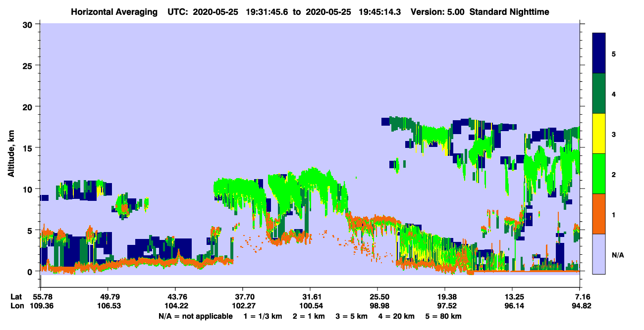Click the y-axis tick label 10

coord(29,189)
